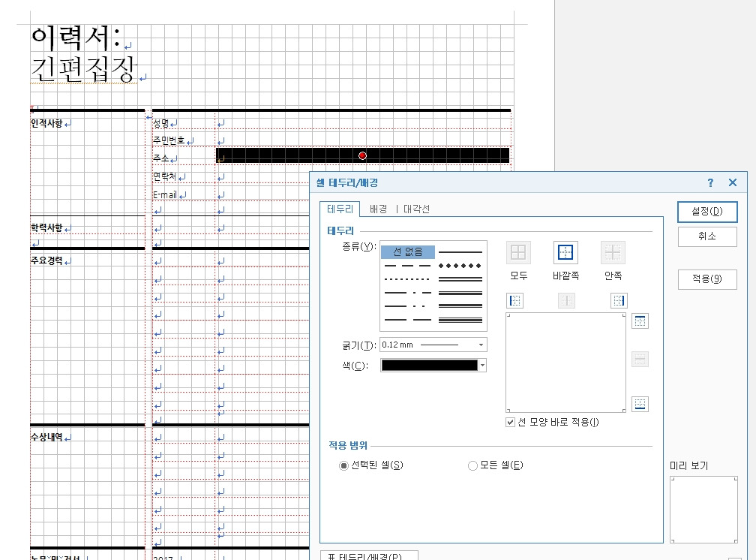The image size is (756, 560).
Task: Toggle the right border icon
Action: click(619, 301)
